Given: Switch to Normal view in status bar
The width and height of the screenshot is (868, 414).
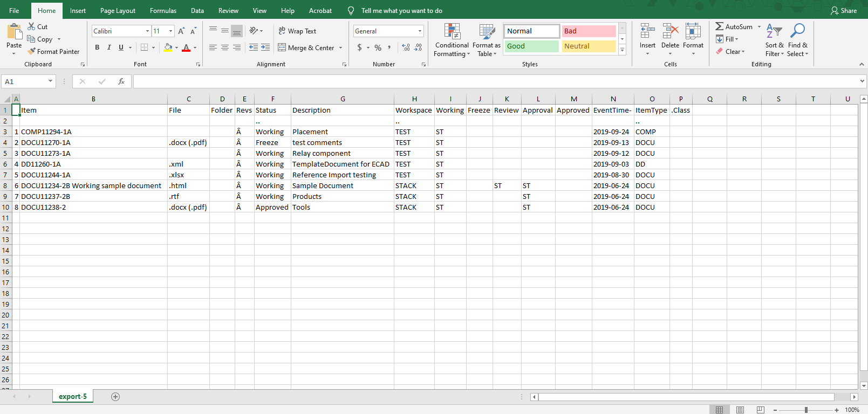Looking at the screenshot, I should [x=719, y=410].
